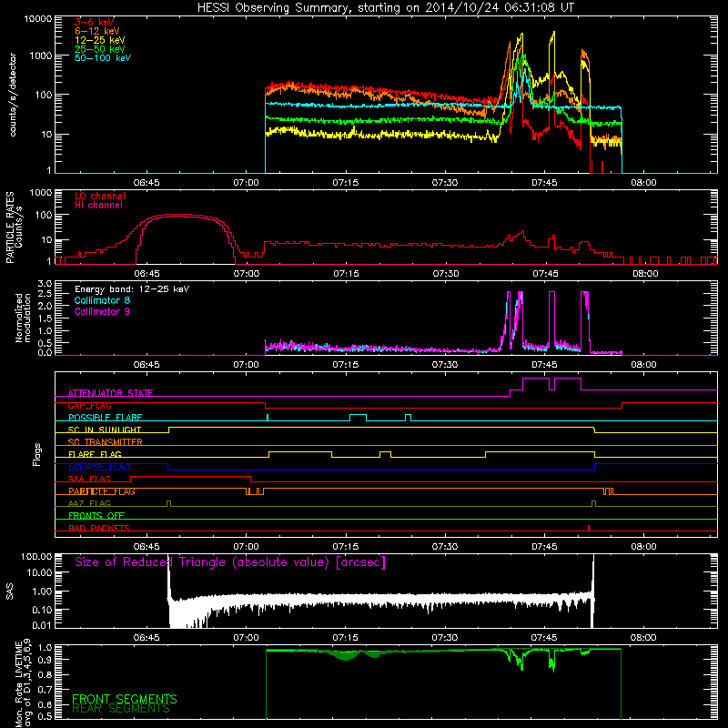Click the ECLIPSE_FLAG label
This screenshot has height=728, width=728.
coord(99,467)
